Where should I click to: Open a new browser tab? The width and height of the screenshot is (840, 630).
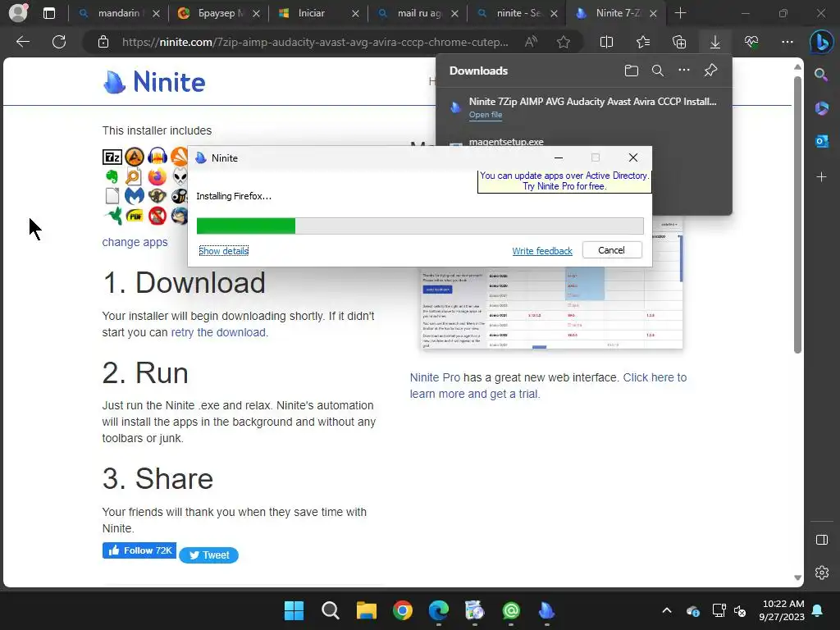tap(680, 13)
